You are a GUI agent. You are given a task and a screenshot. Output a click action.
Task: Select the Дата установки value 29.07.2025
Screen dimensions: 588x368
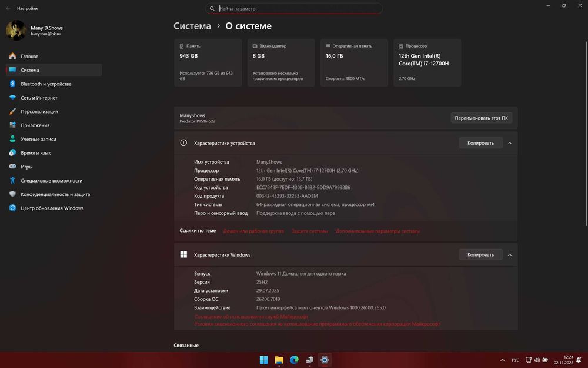click(268, 291)
